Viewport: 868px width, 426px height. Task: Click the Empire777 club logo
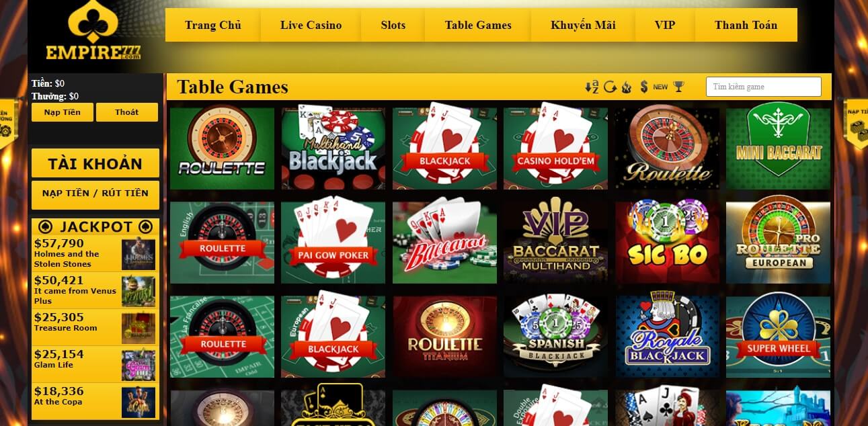tap(93, 32)
